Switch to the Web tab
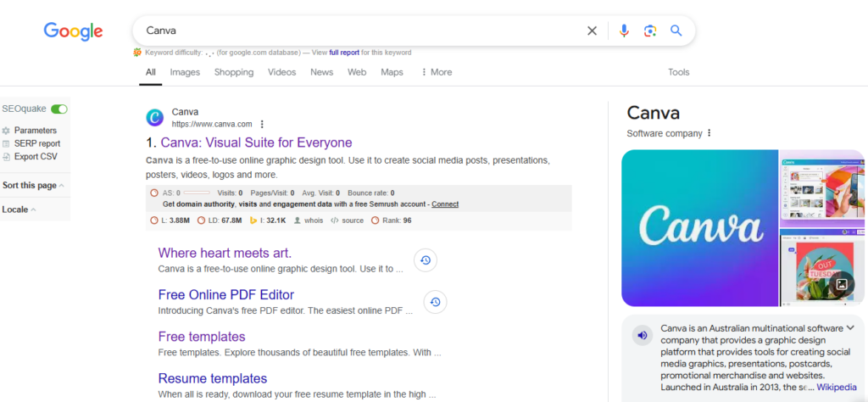This screenshot has height=402, width=868. click(357, 72)
